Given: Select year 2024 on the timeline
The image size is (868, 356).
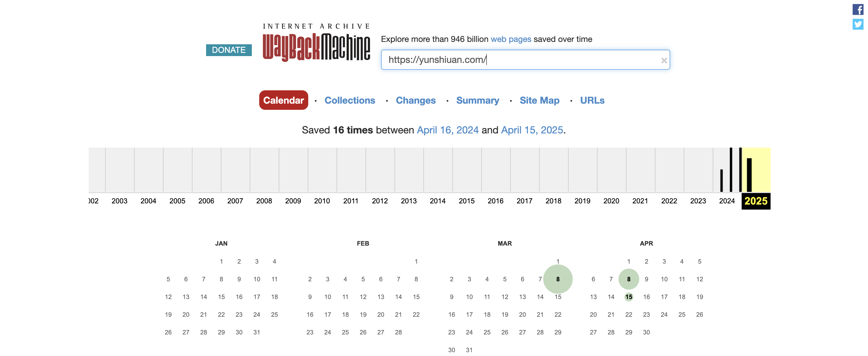Looking at the screenshot, I should coord(727,201).
